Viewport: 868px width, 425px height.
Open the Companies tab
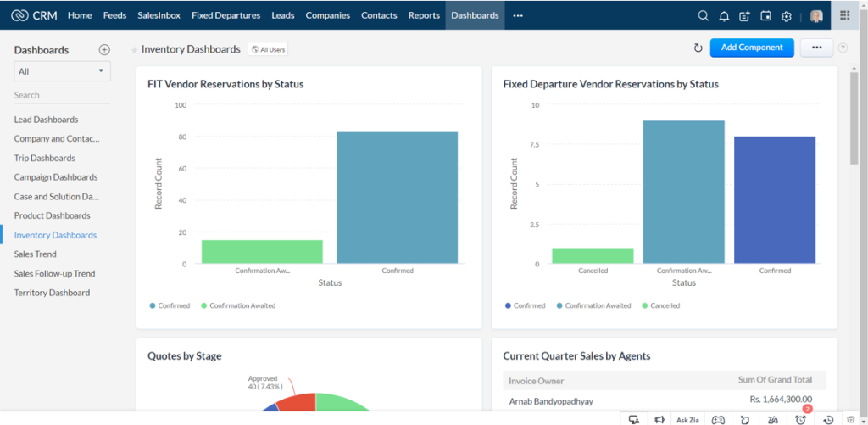pos(328,15)
